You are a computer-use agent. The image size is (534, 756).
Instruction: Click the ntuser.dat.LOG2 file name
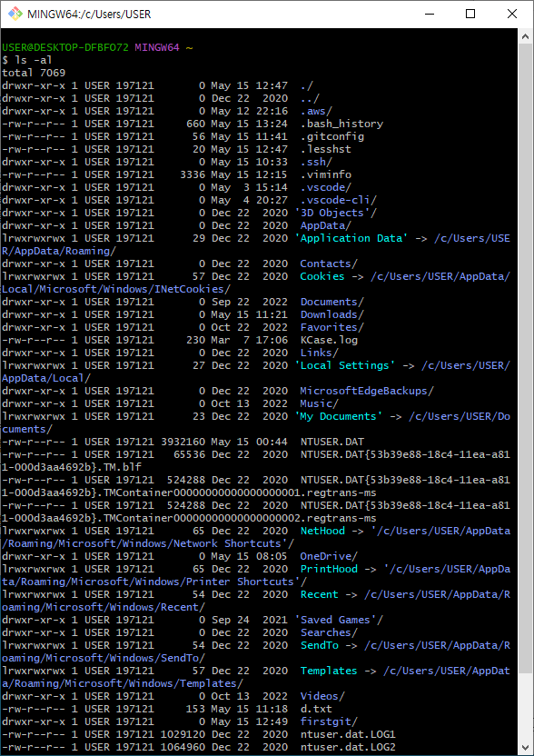[348, 747]
